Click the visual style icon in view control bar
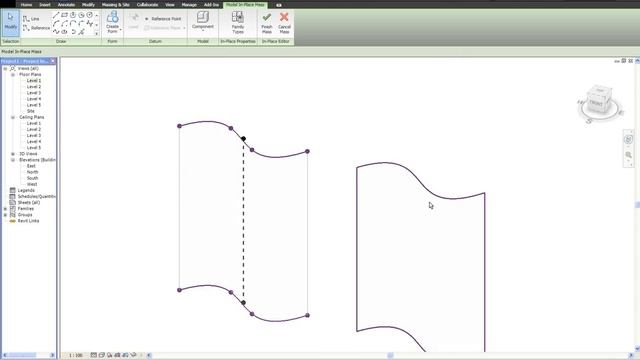640x360 pixels. [102, 355]
